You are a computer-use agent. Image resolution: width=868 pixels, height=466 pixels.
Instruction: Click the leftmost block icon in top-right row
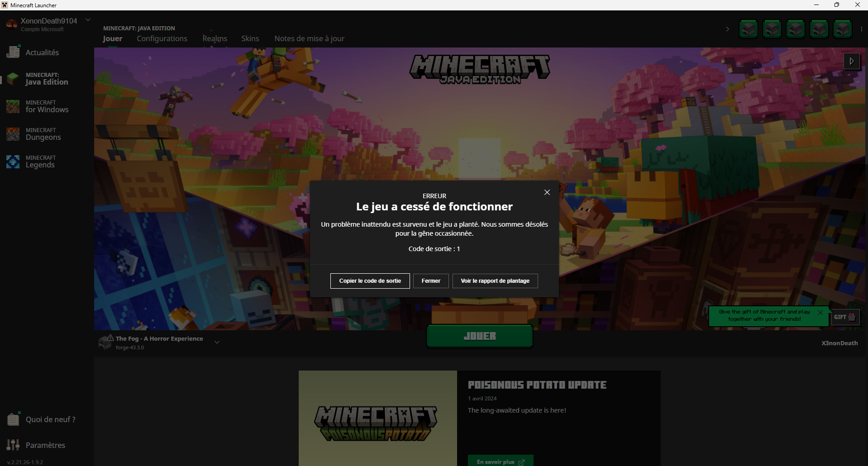pyautogui.click(x=749, y=29)
